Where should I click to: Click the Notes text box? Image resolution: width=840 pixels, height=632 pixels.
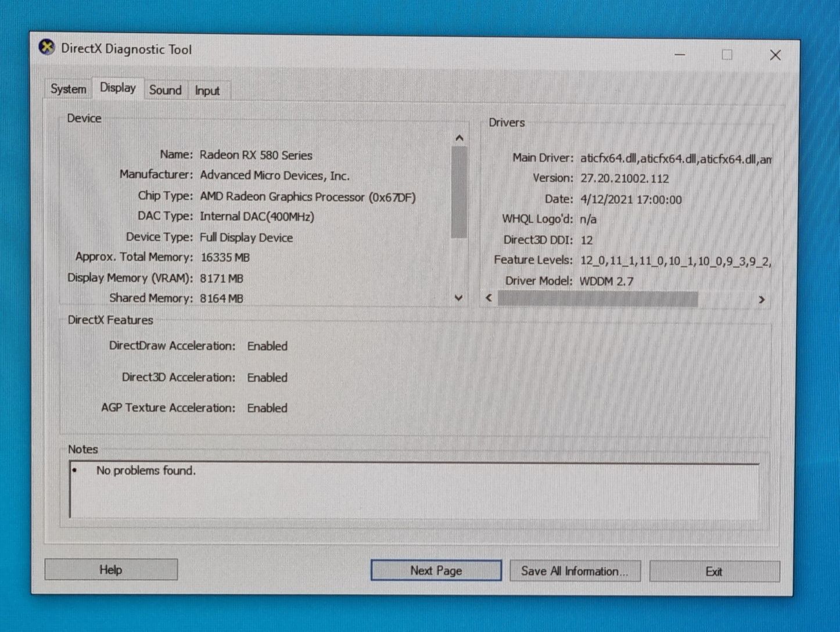(415, 489)
